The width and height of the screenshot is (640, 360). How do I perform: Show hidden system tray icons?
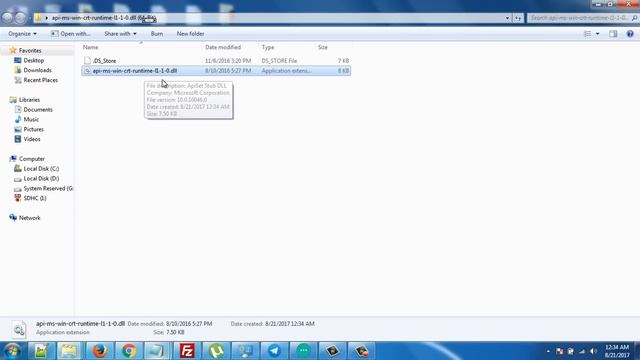[x=548, y=351]
